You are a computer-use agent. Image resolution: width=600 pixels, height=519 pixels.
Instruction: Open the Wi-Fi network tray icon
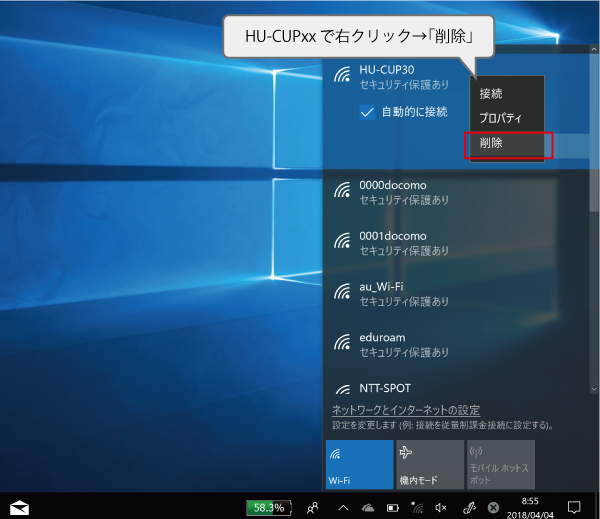coord(417,507)
